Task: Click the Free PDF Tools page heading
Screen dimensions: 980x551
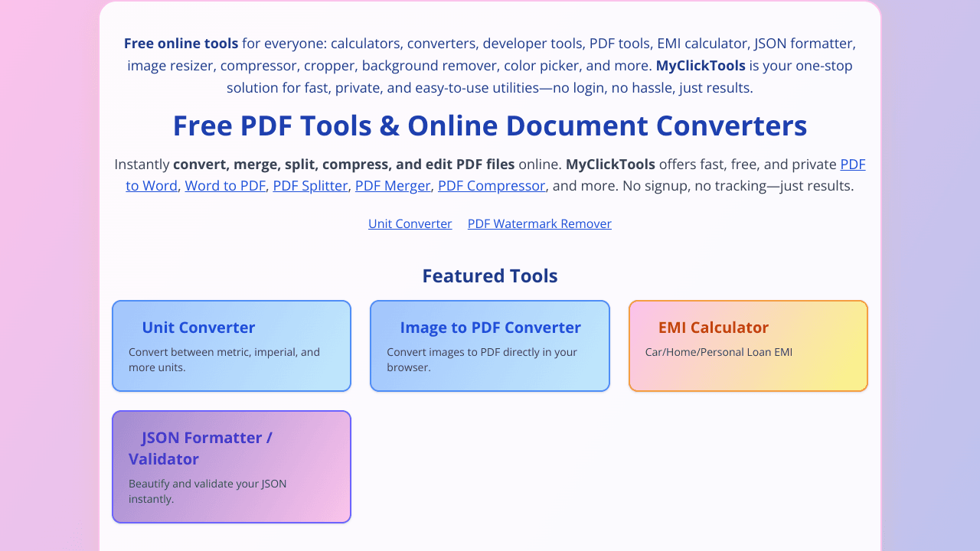Action: pos(489,125)
